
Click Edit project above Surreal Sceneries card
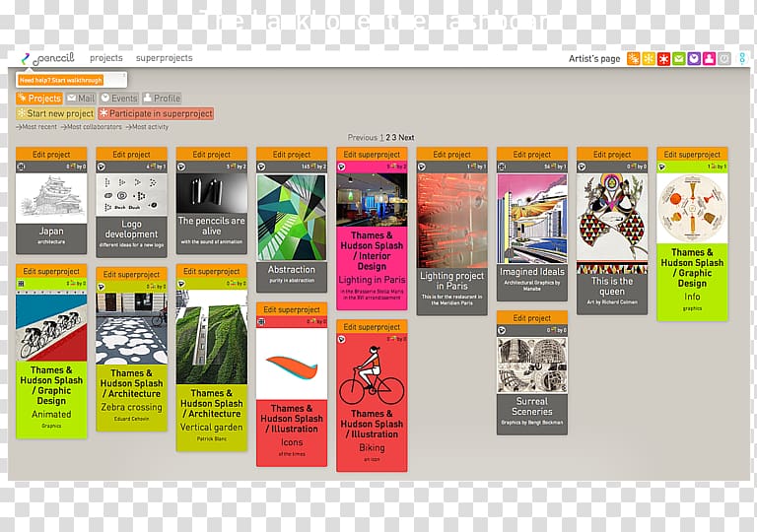pyautogui.click(x=532, y=318)
